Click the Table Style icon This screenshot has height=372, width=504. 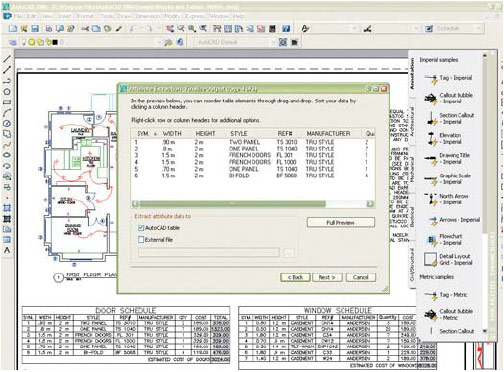429,29
